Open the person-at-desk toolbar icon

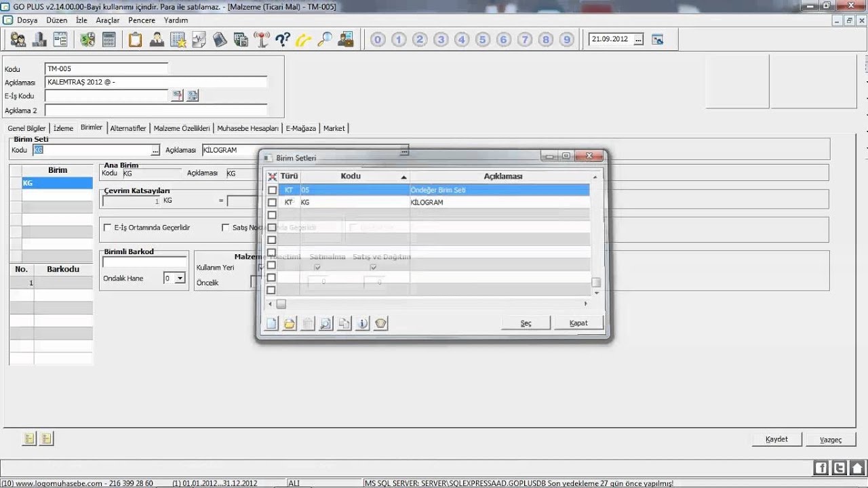point(157,39)
